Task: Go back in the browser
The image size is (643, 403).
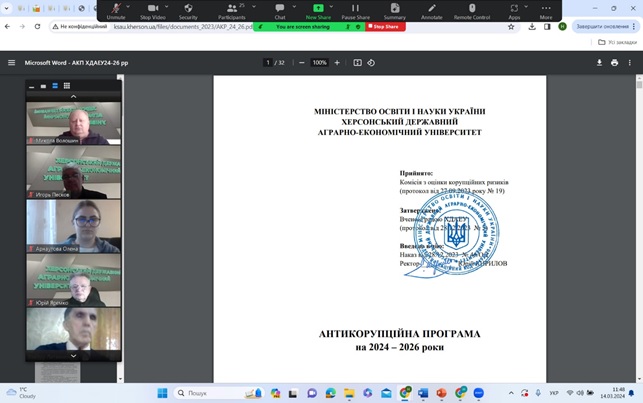Action: click(7, 27)
